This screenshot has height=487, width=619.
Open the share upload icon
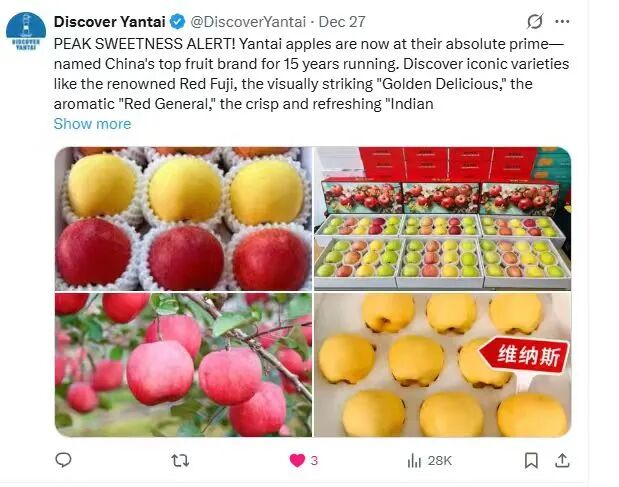pyautogui.click(x=562, y=461)
